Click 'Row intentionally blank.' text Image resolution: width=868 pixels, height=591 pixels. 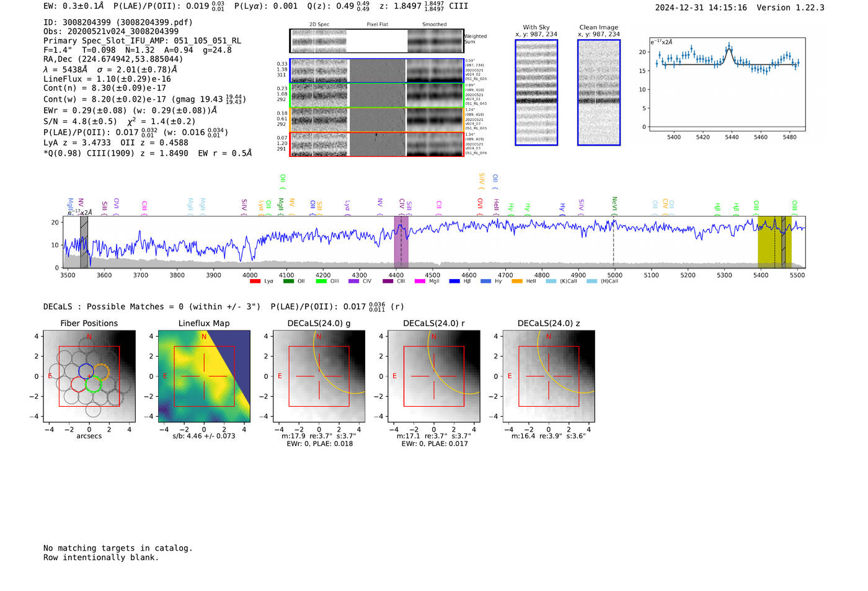(101, 558)
